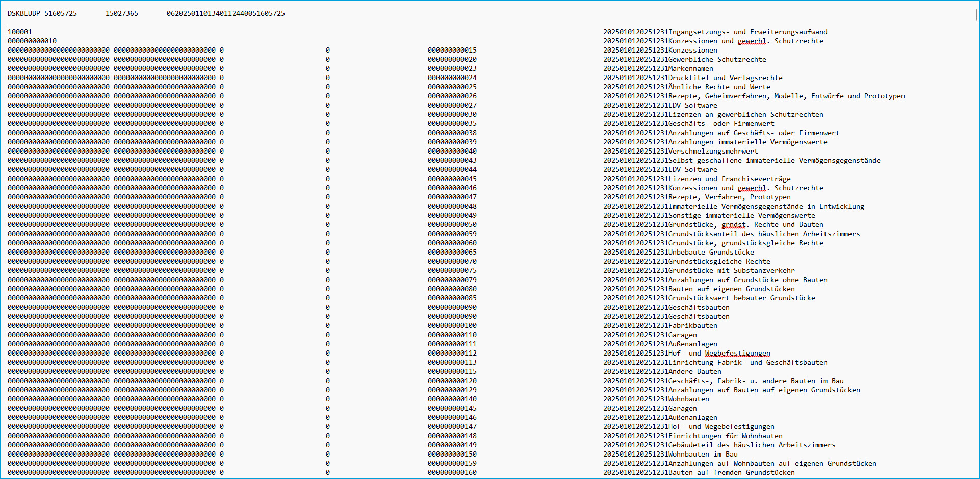This screenshot has height=479, width=980.
Task: Click the 'Gewerbliche Schutzrechte' entry
Action: click(x=717, y=59)
